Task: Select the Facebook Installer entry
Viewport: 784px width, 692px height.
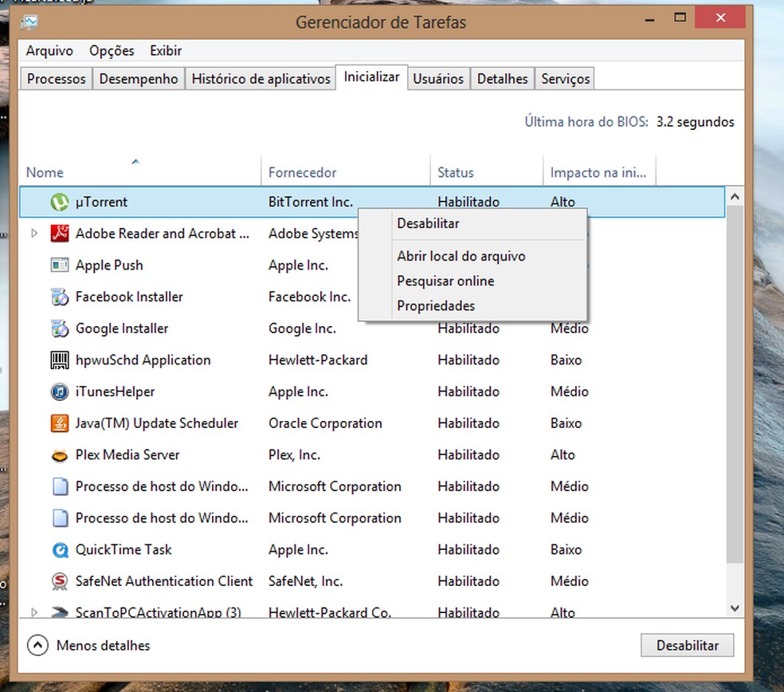Action: [x=129, y=297]
